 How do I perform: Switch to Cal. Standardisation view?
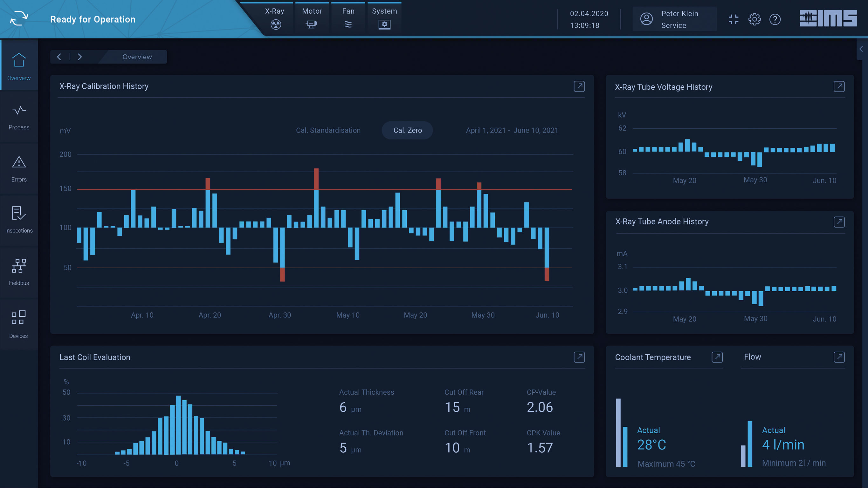[x=328, y=130]
